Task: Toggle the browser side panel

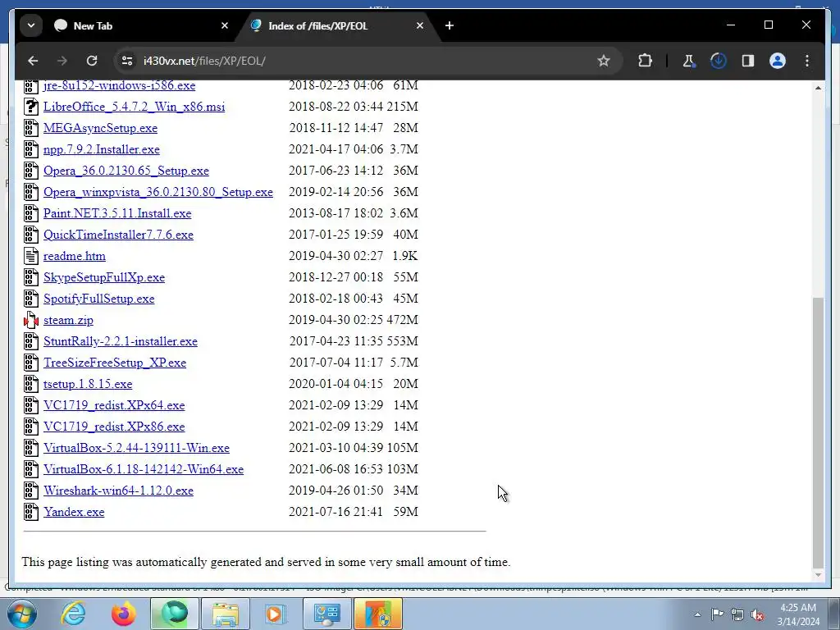Action: click(x=748, y=61)
